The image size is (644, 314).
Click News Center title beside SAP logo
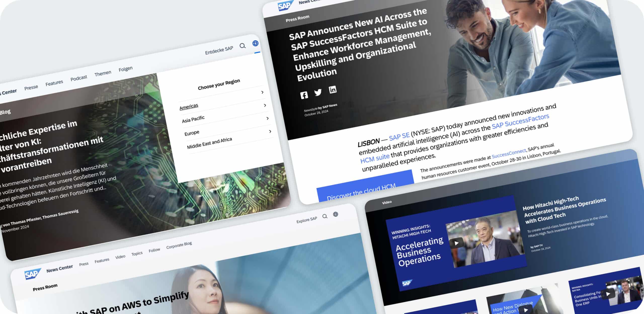(x=60, y=269)
